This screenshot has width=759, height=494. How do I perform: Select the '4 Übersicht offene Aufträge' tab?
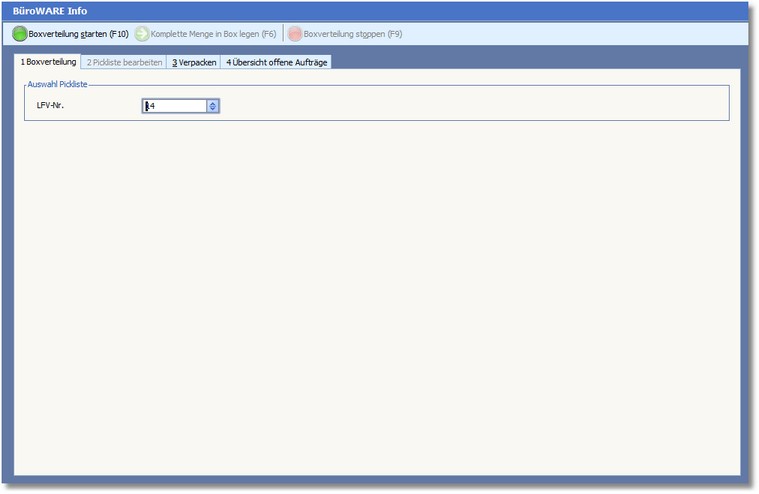[x=275, y=62]
